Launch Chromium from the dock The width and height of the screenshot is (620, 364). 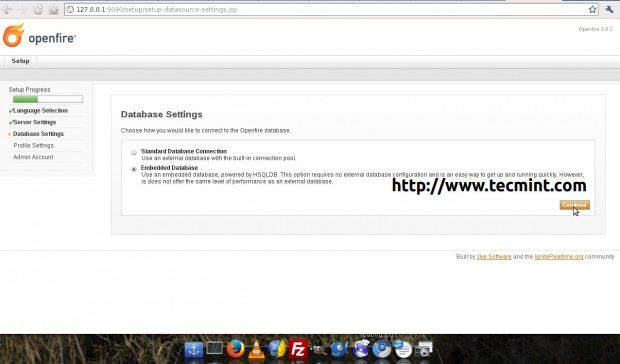(382, 349)
